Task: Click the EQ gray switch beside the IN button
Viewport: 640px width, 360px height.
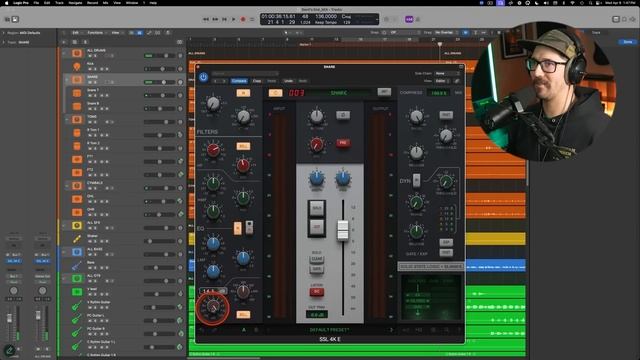Action: [x=249, y=228]
